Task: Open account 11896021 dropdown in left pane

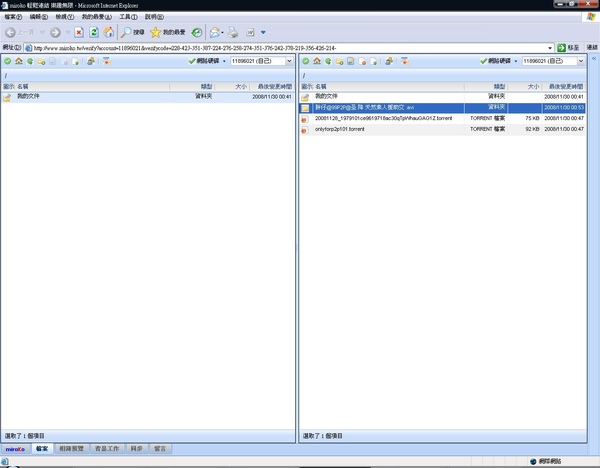Action: point(289,61)
